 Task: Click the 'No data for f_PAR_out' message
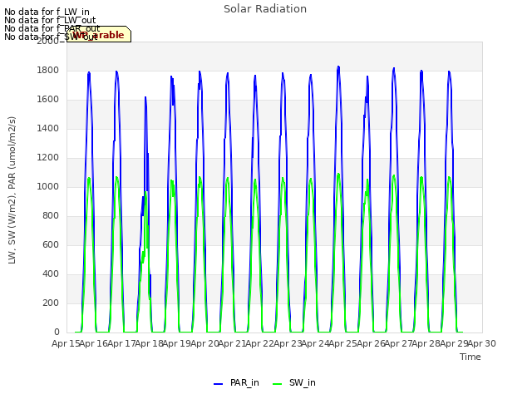point(52,28)
